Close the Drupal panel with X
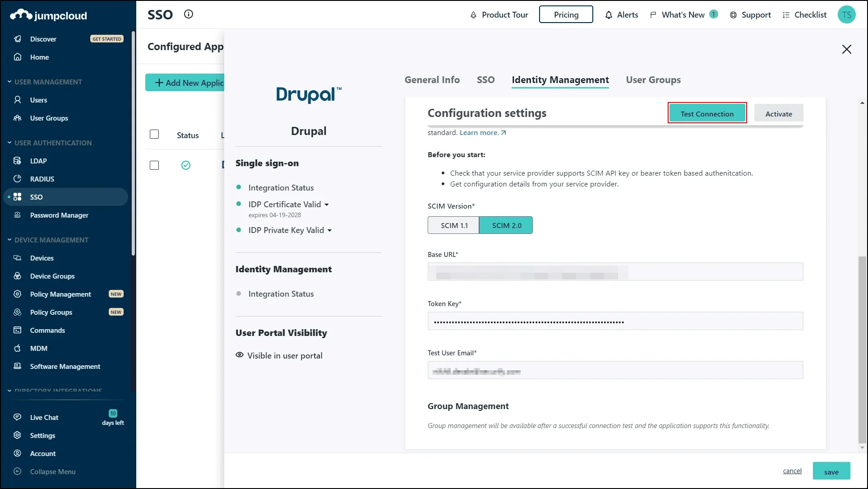868x489 pixels. pos(847,49)
